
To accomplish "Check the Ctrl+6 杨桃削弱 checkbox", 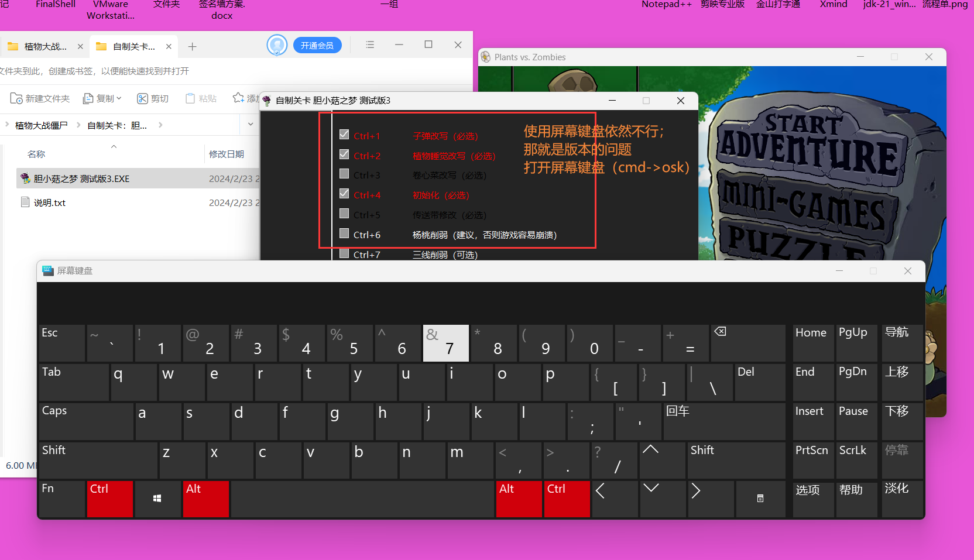I will pos(344,233).
